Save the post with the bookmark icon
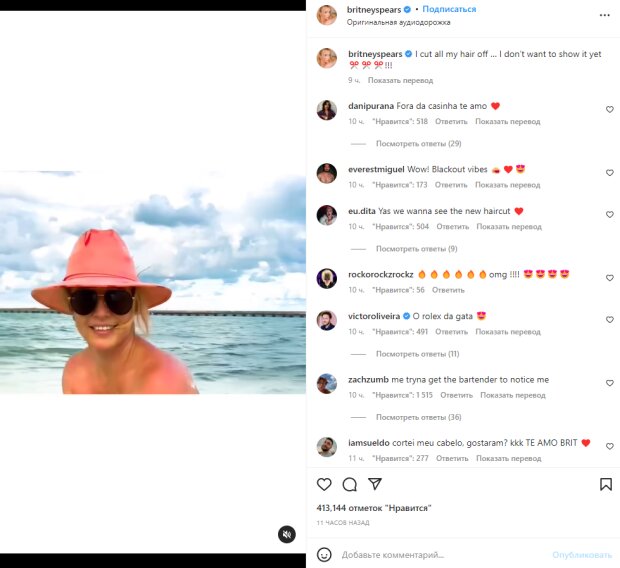Viewport: 620px width, 568px height. 606,484
